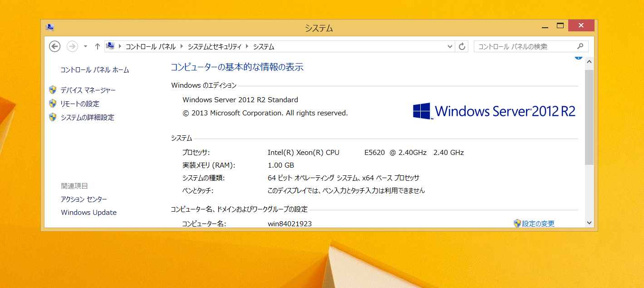Click the computer icon in the address bar
644x288 pixels.
coord(110,46)
